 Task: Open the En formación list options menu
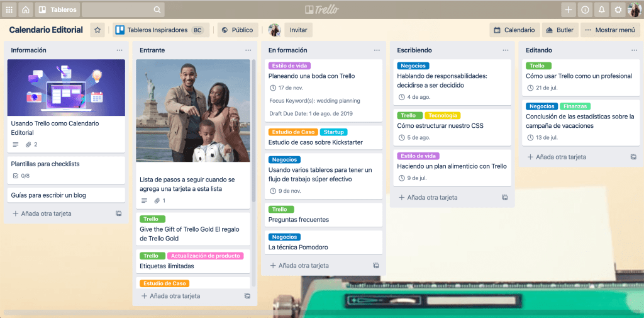[377, 50]
